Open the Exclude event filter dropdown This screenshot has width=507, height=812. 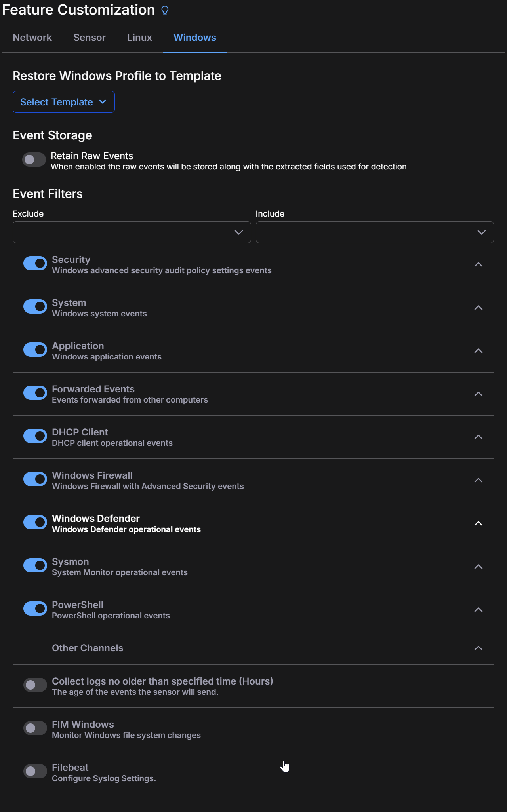coord(132,232)
